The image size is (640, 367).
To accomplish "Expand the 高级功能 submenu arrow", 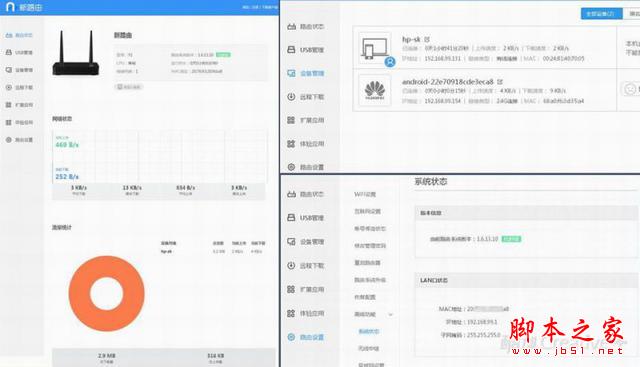I will tap(391, 314).
